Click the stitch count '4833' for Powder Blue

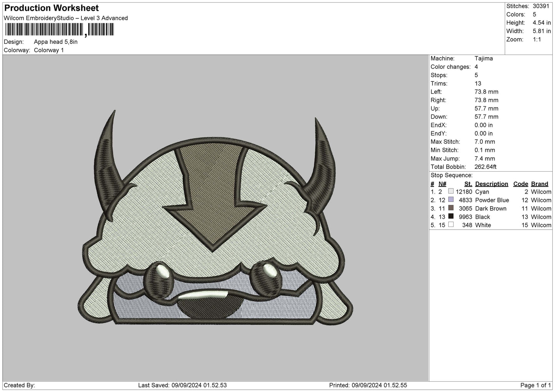pos(466,200)
